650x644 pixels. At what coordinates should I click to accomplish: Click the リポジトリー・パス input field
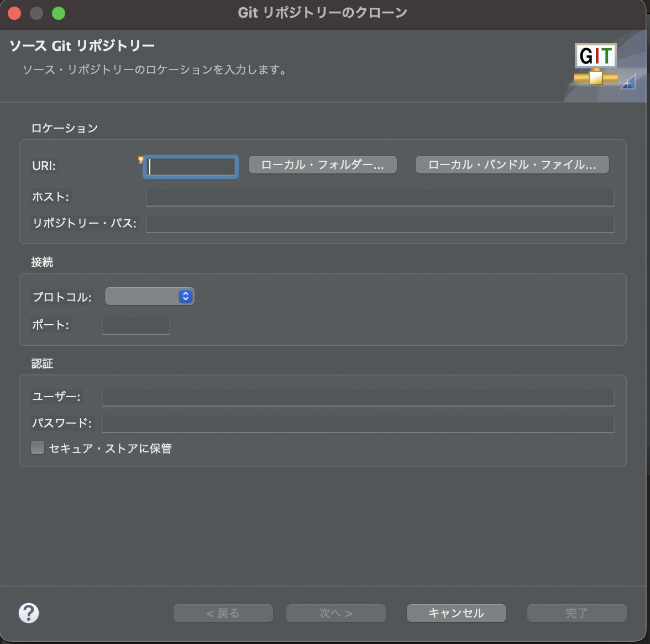tap(380, 224)
